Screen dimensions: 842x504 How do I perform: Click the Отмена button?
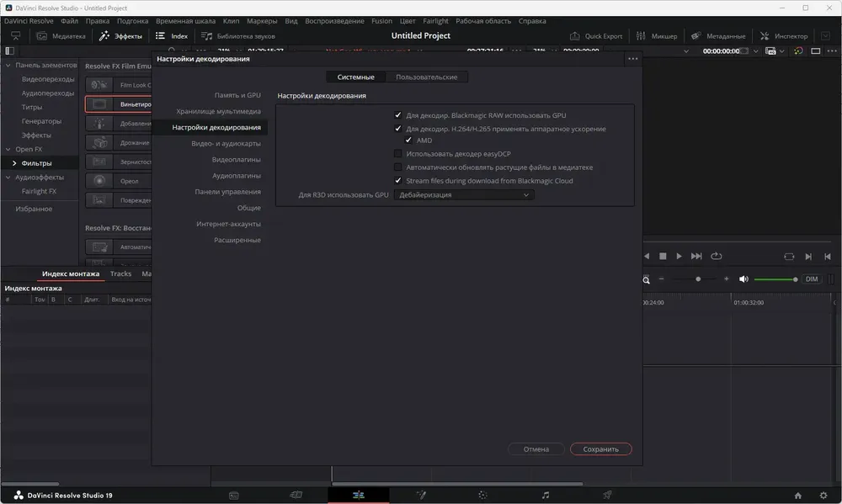coord(536,449)
